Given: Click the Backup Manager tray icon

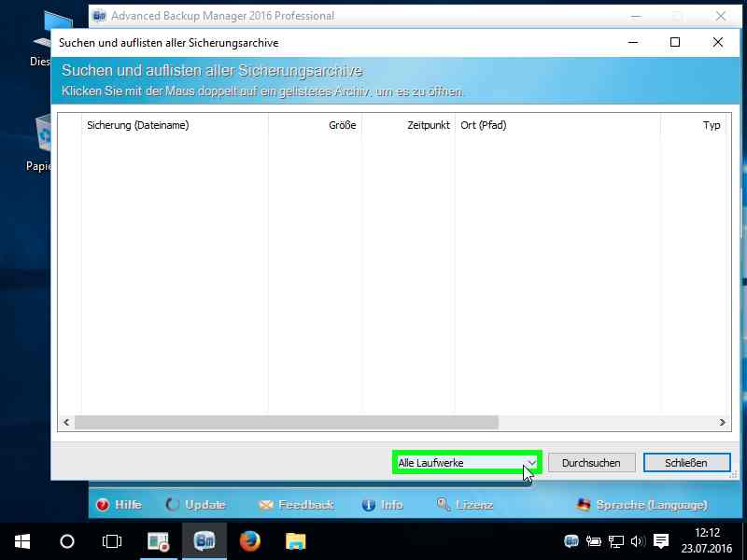Looking at the screenshot, I should (x=571, y=541).
